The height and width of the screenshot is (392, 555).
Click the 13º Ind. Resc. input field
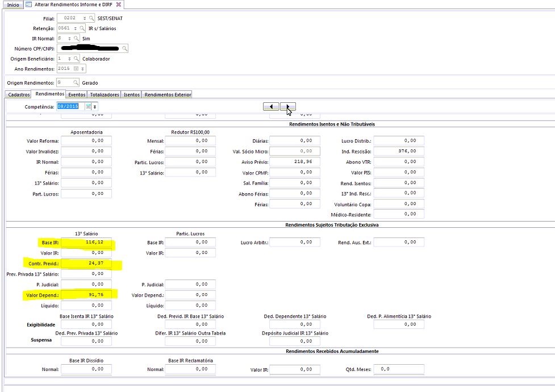(399, 193)
